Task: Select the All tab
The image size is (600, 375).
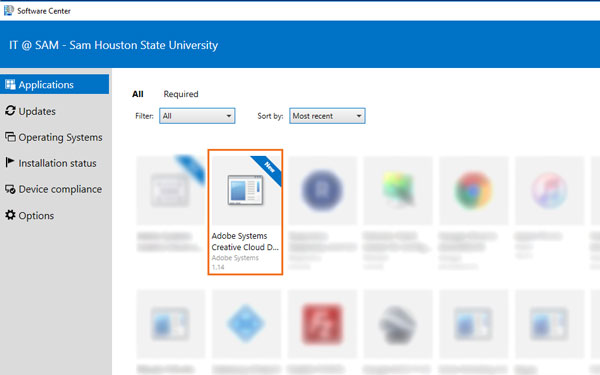Action: [x=138, y=94]
